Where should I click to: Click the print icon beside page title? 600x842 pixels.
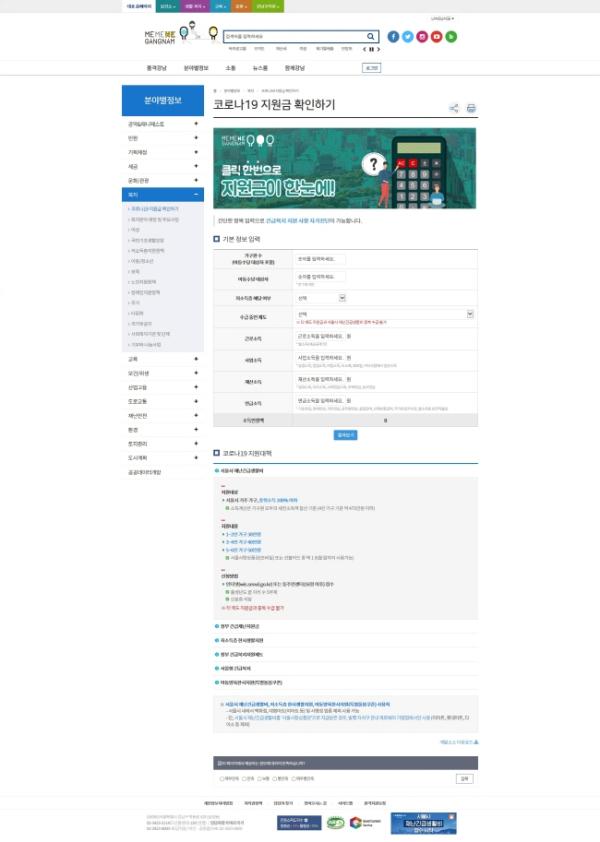click(x=471, y=108)
